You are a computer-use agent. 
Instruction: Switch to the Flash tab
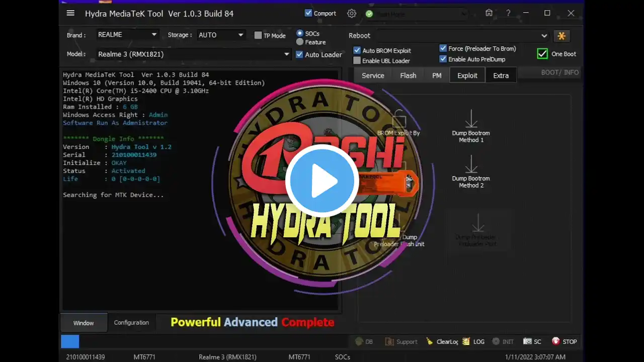tap(408, 75)
